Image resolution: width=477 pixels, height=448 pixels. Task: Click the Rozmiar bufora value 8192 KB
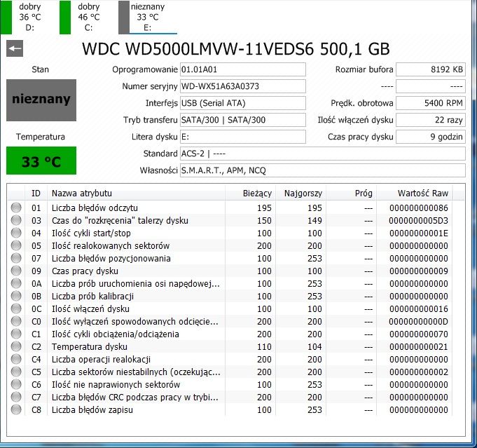431,69
